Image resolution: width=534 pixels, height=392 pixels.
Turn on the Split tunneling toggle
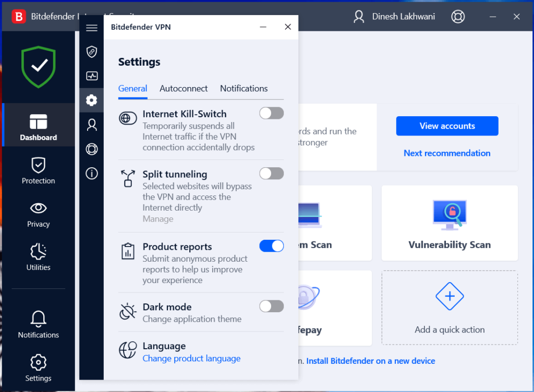(271, 174)
